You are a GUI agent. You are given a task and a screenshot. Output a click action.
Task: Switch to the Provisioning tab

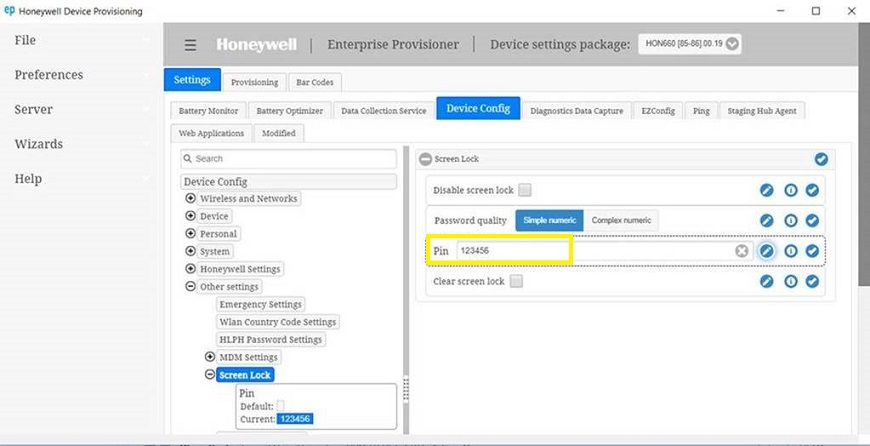click(x=255, y=82)
